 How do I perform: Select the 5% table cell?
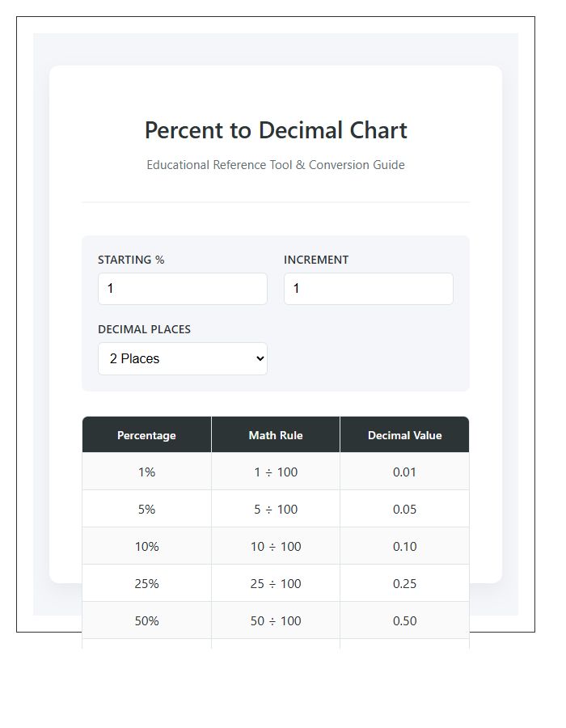coord(146,509)
